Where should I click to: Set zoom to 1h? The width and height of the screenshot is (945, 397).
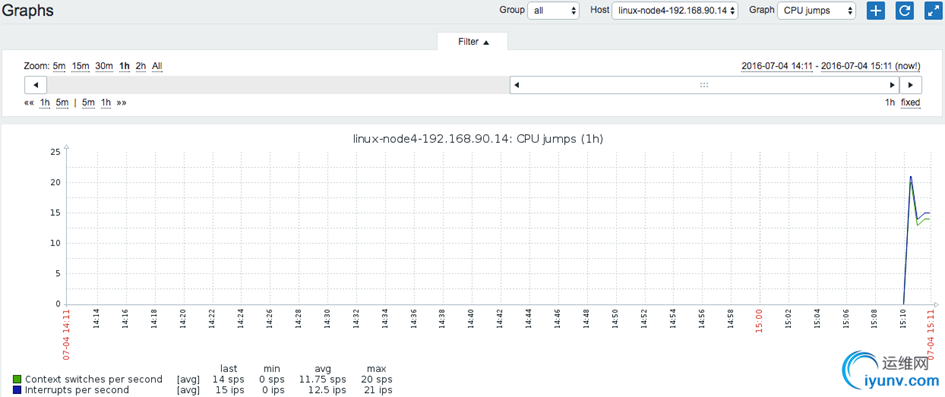[x=125, y=66]
